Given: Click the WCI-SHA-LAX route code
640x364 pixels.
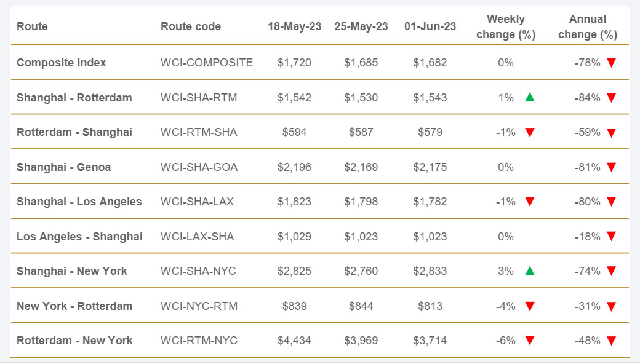Looking at the screenshot, I should tap(197, 202).
